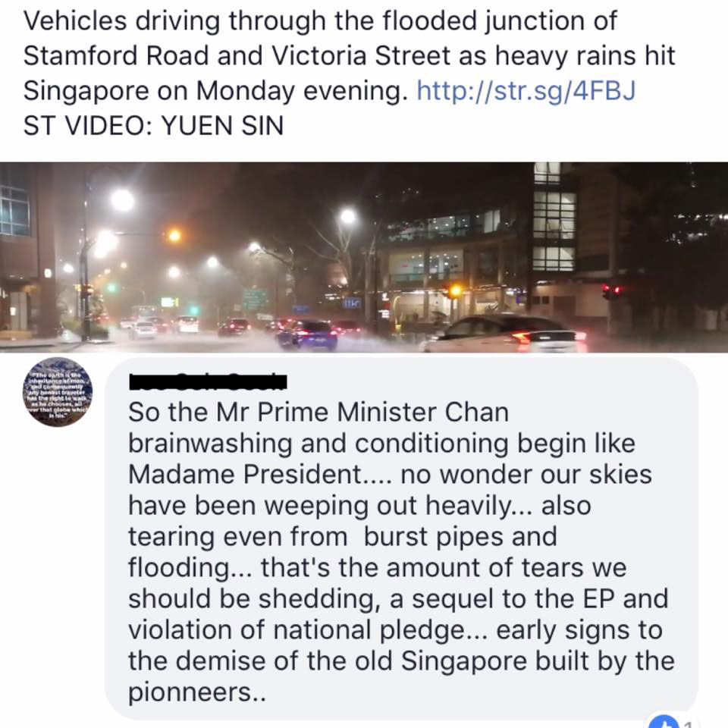Tap 'Singapore on Monday evening' in the caption
The image size is (728, 728).
coord(215,90)
